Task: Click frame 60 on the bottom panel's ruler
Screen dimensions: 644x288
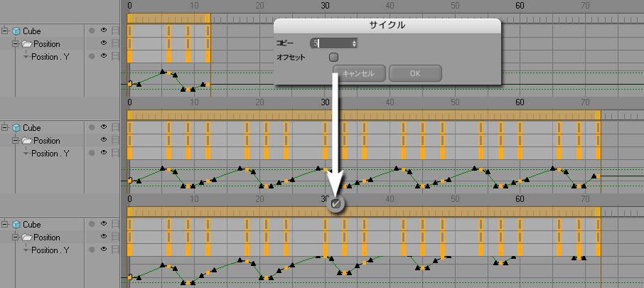Action: tap(520, 199)
